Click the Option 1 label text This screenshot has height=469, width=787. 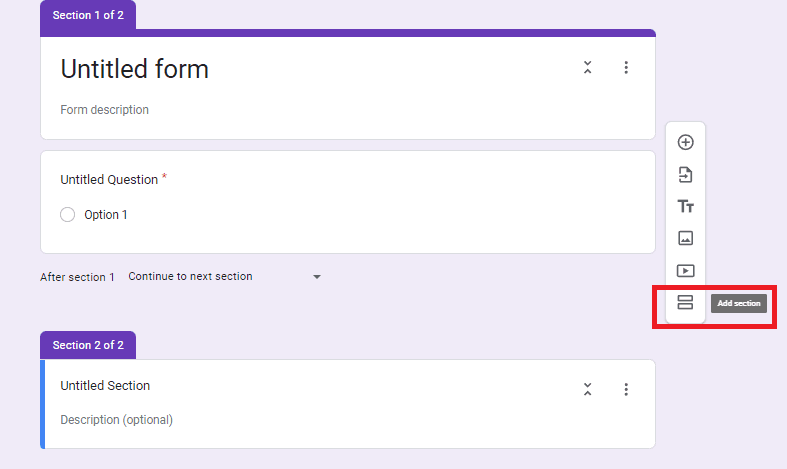tap(105, 215)
